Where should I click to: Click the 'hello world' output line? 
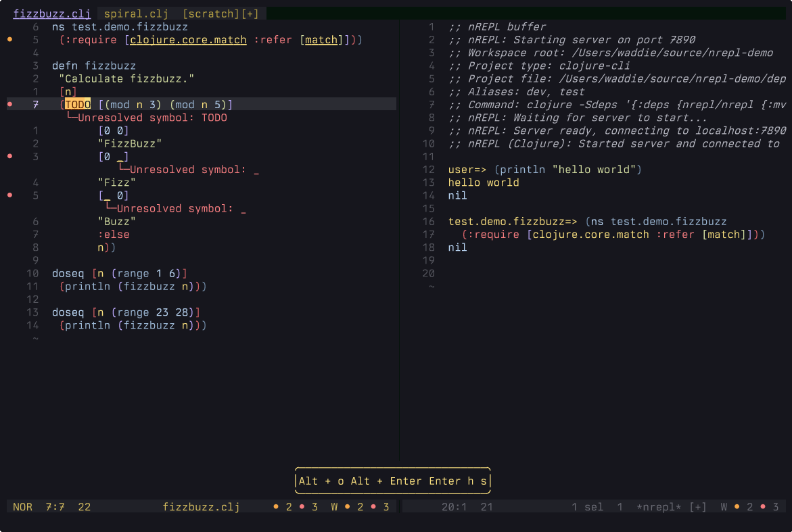pos(484,183)
